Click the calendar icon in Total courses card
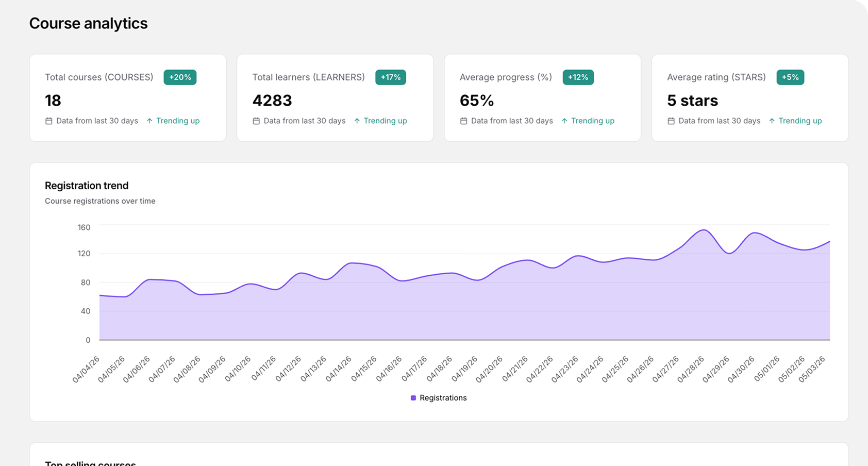Screen dimensions: 868x466 [x=49, y=121]
